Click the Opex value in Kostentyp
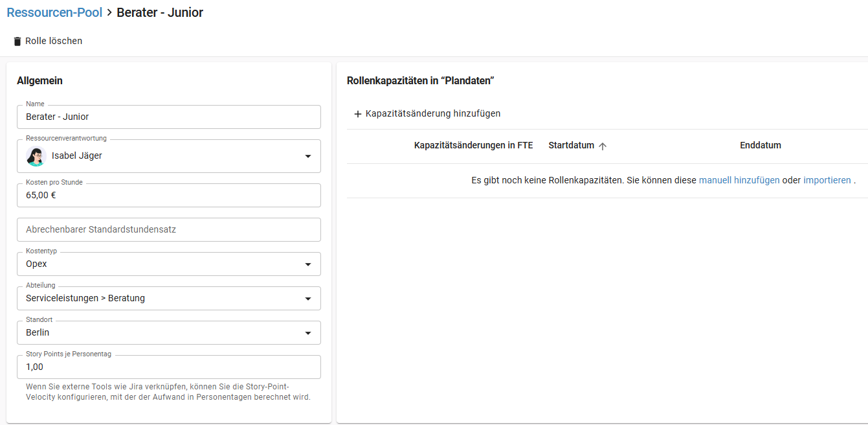This screenshot has height=425, width=868. 36,264
